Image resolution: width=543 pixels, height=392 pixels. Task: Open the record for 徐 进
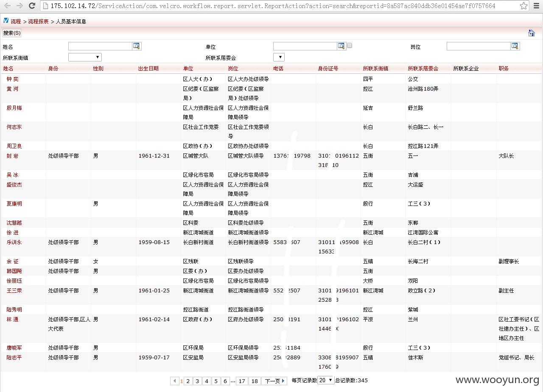[x=12, y=233]
